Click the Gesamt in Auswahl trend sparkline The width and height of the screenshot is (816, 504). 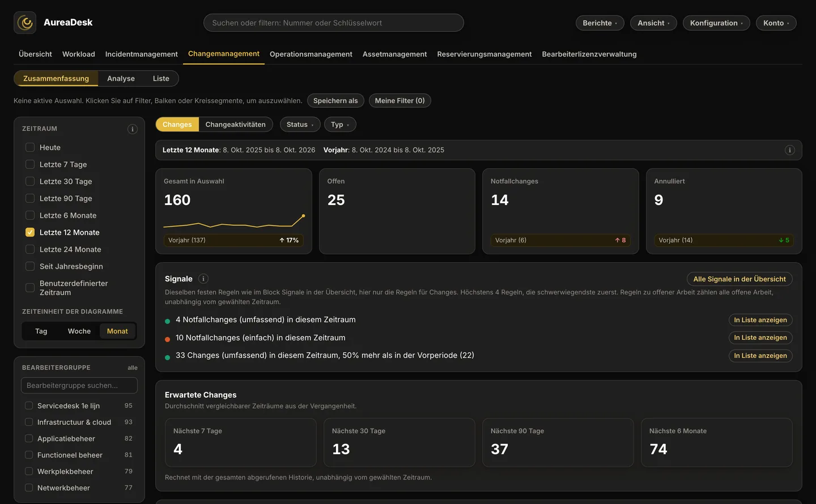coord(234,221)
